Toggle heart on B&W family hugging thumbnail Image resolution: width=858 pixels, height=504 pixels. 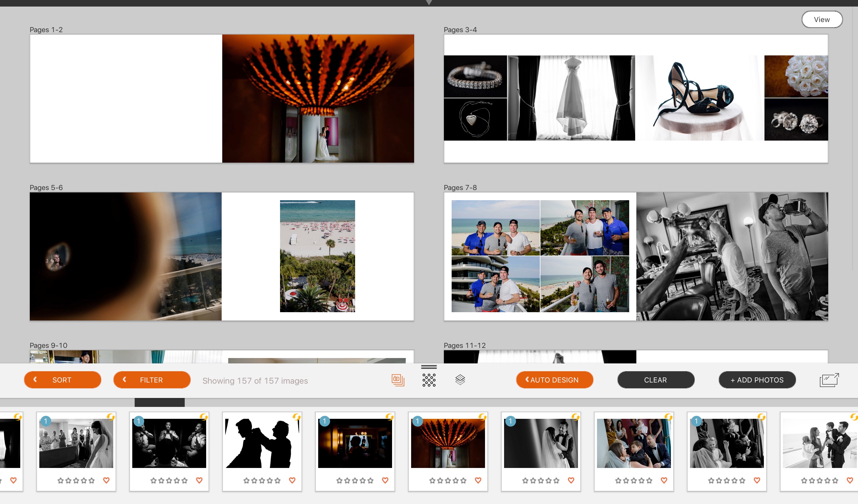point(757,480)
